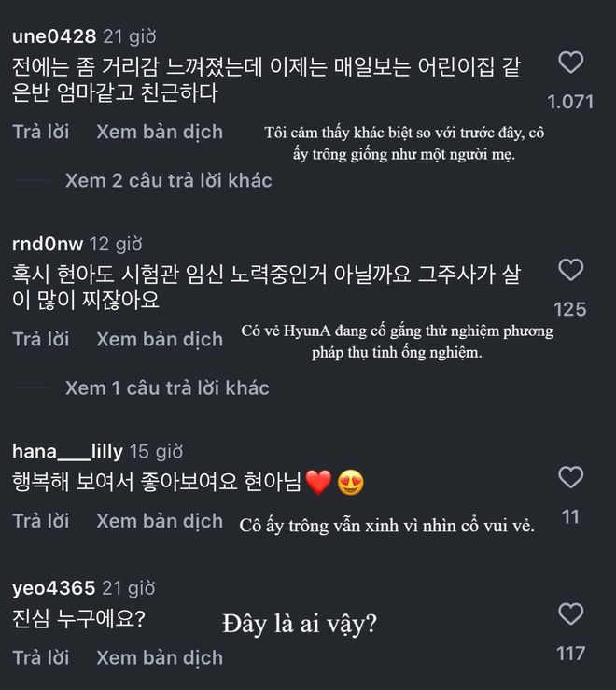
Task: Open the 1.071 likes count on une0428's comment
Action: point(570,102)
